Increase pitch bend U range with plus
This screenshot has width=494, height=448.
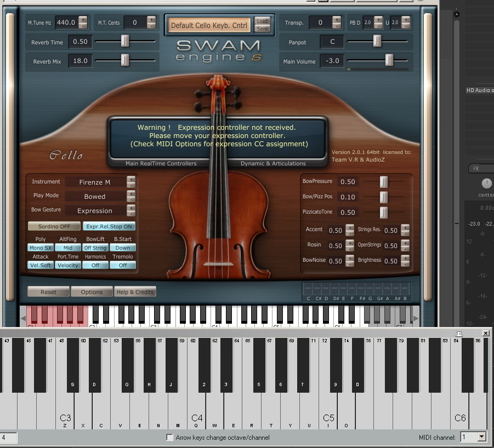point(406,20)
